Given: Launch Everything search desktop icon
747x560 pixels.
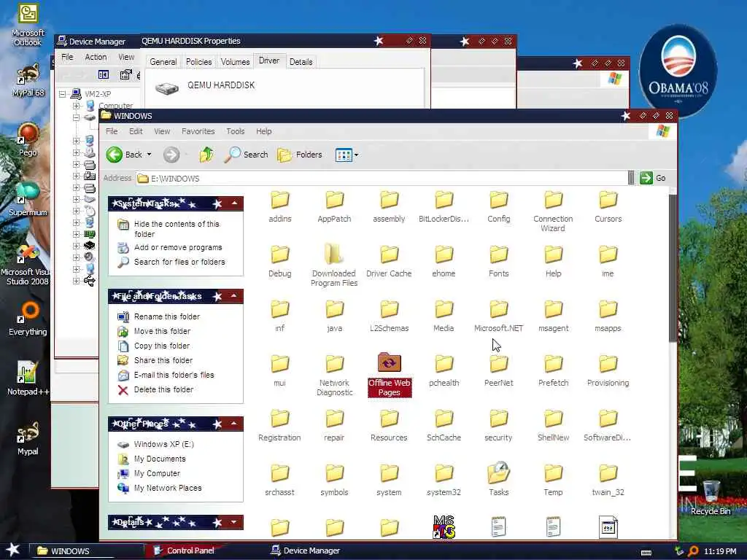Looking at the screenshot, I should click(28, 318).
